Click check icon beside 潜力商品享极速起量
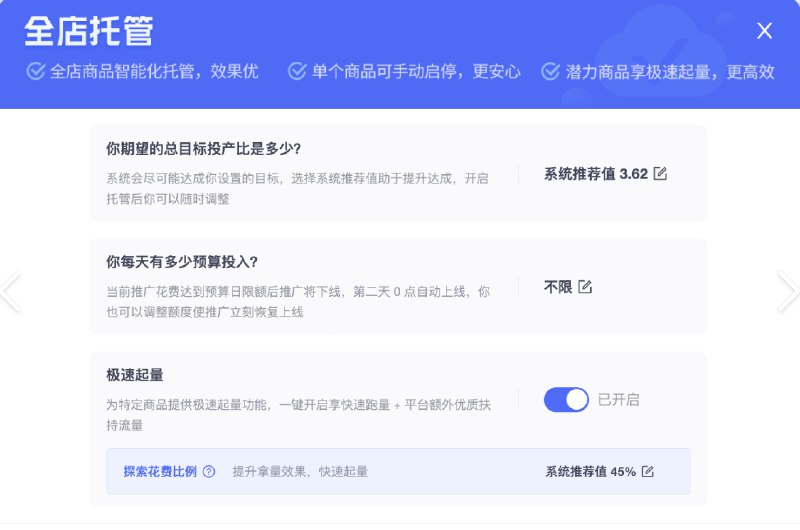Viewport: 800px width, 530px height. pyautogui.click(x=551, y=71)
